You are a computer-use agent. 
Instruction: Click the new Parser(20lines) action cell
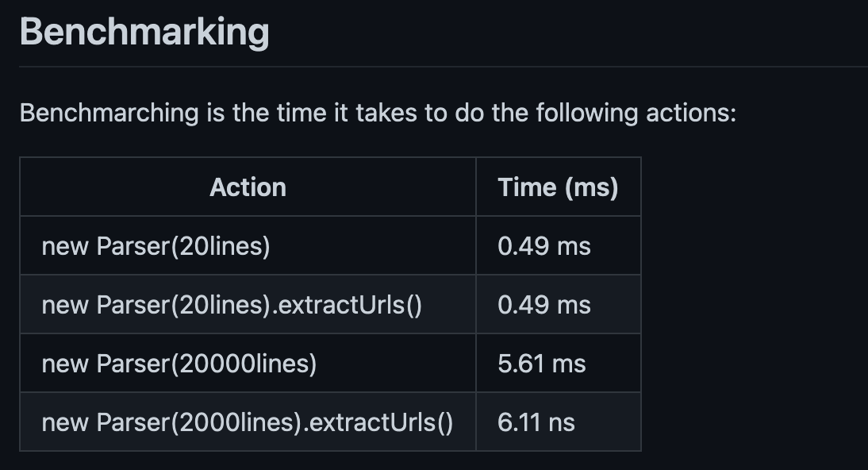coord(156,246)
